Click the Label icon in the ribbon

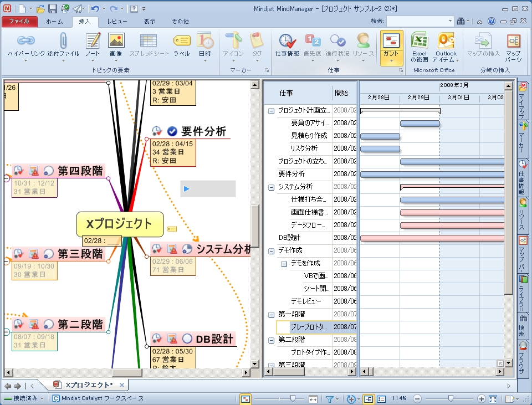[182, 40]
